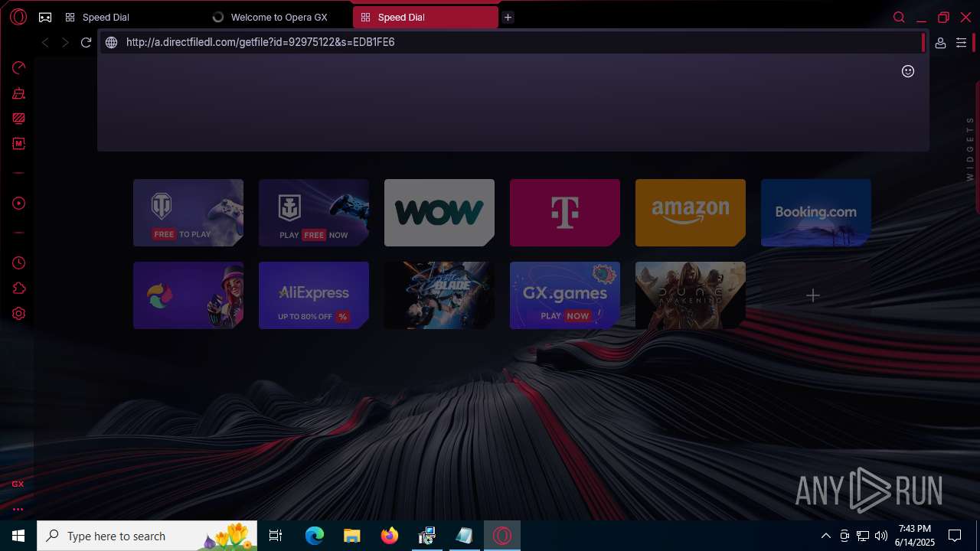
Task: Click the smiley face feedback icon
Action: point(908,71)
